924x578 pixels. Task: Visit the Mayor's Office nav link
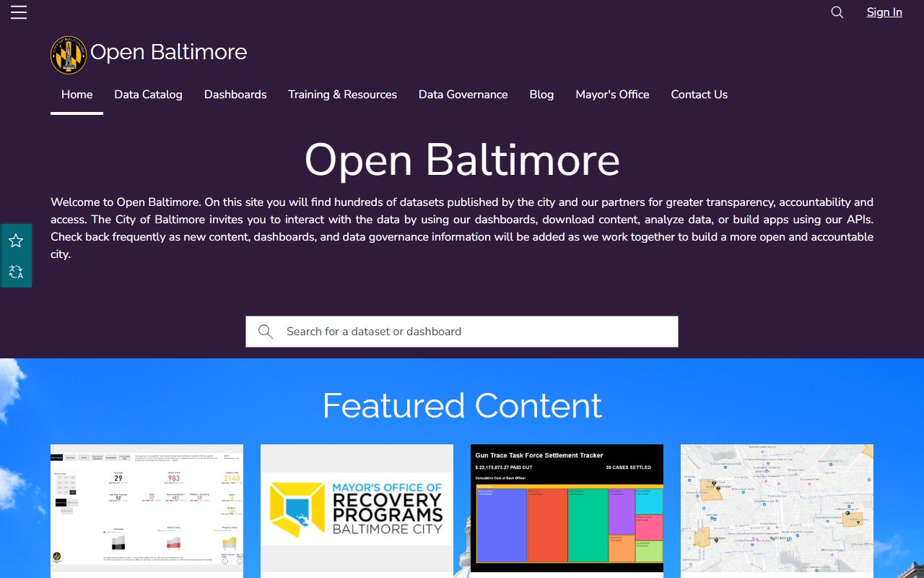pos(612,95)
